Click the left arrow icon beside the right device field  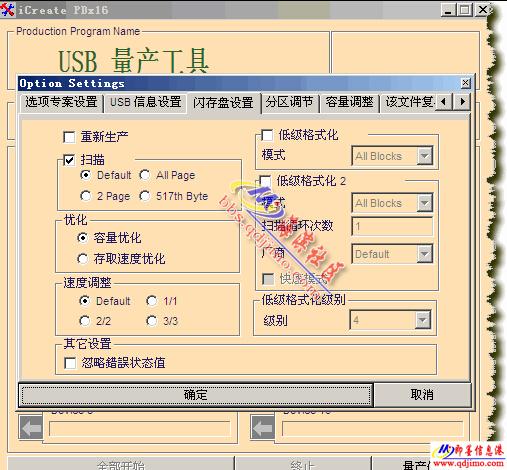point(263,427)
